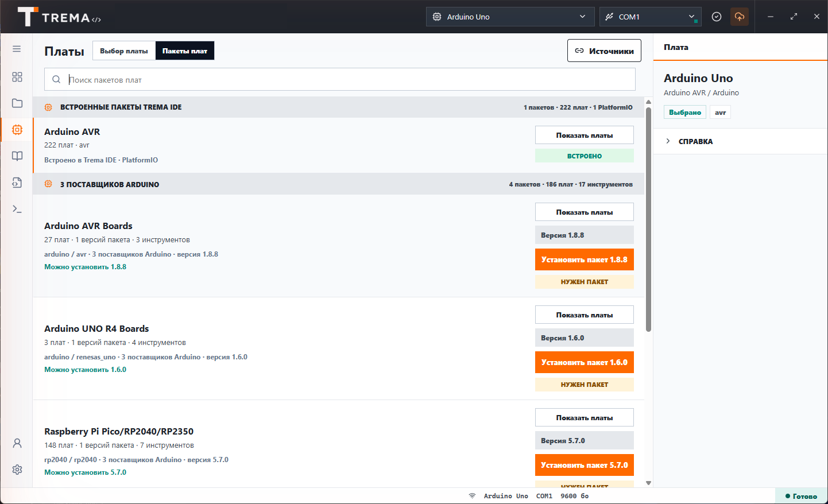Click the package list scrollbar thumb
The width and height of the screenshot is (828, 504).
click(x=649, y=219)
